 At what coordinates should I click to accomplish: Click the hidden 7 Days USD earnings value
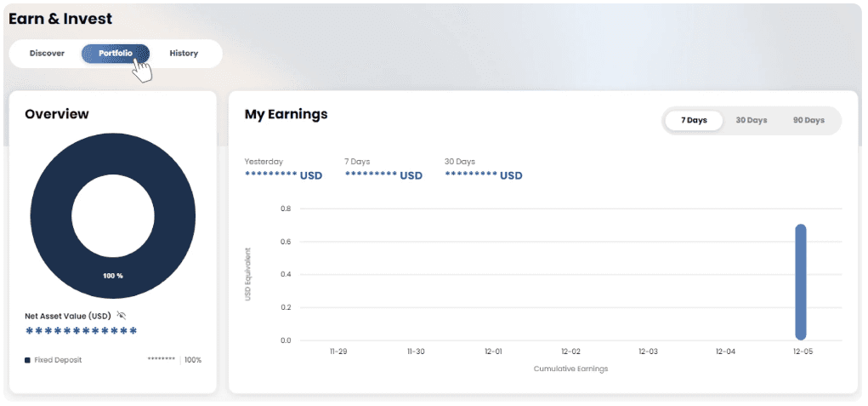[383, 176]
